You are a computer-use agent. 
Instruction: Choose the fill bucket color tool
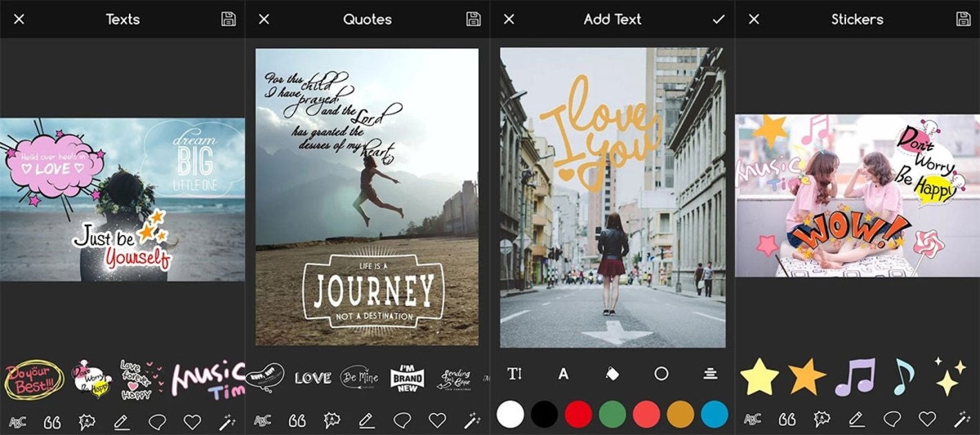[612, 373]
